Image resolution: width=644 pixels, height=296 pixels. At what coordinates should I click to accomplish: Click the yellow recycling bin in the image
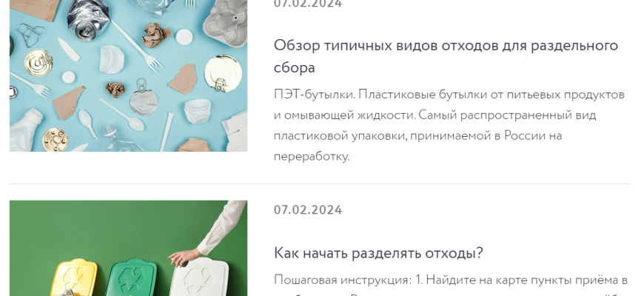74,277
